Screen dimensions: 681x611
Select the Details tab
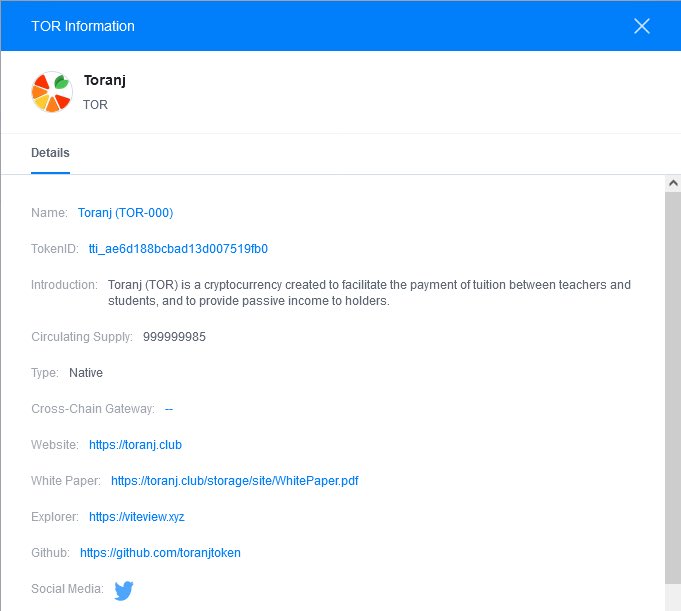point(50,153)
